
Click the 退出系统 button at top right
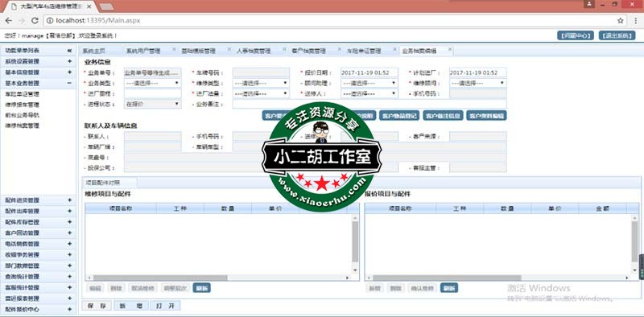[x=617, y=35]
